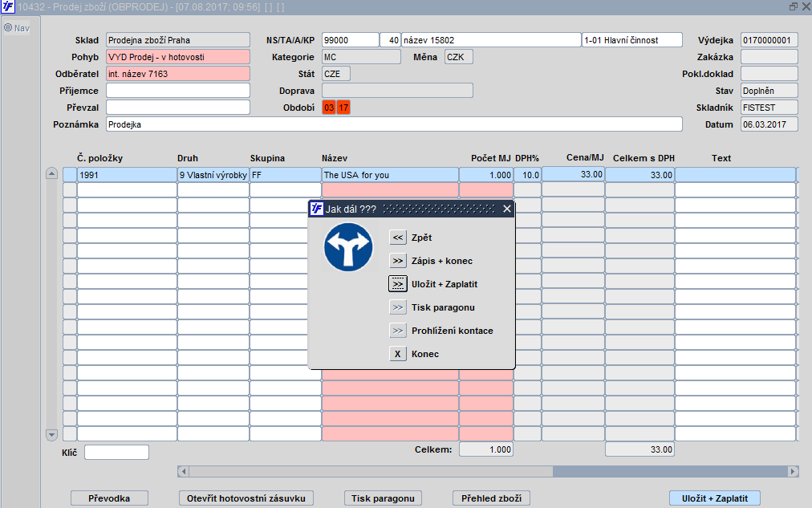812x508 pixels.
Task: Click the Skladník field FISTEST
Action: [769, 108]
